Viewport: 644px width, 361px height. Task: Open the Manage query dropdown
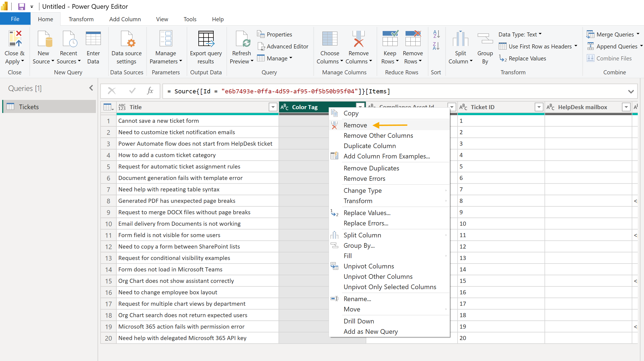coord(275,58)
